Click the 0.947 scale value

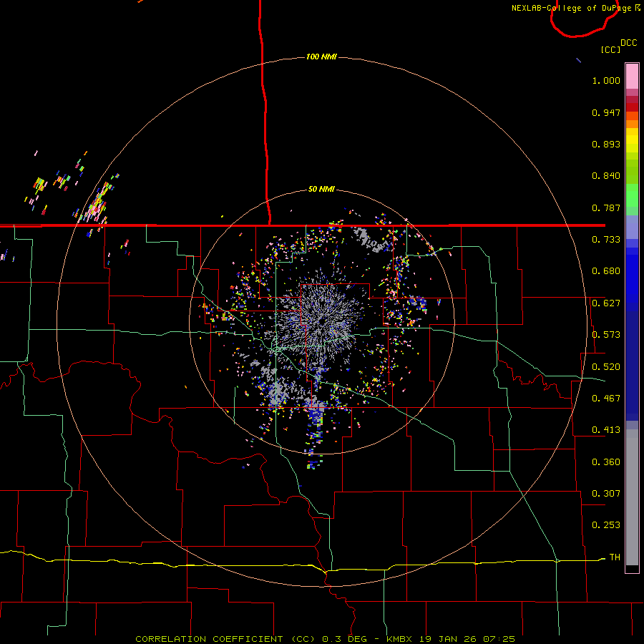click(x=606, y=112)
